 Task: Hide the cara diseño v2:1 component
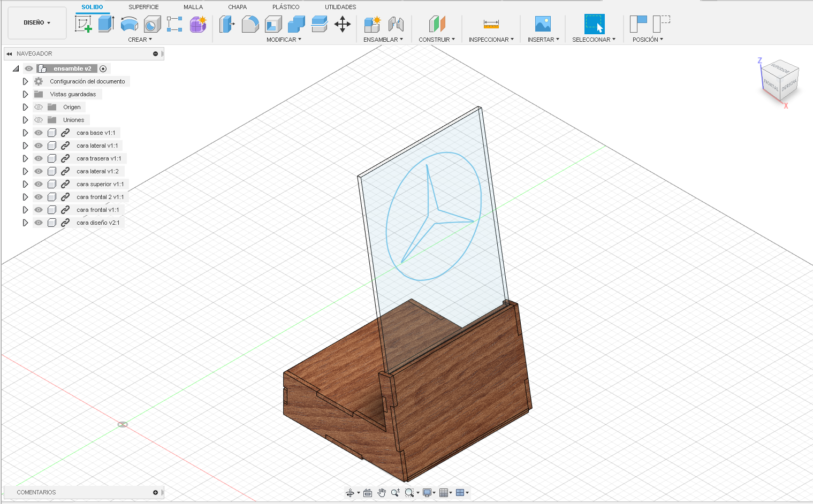[39, 223]
